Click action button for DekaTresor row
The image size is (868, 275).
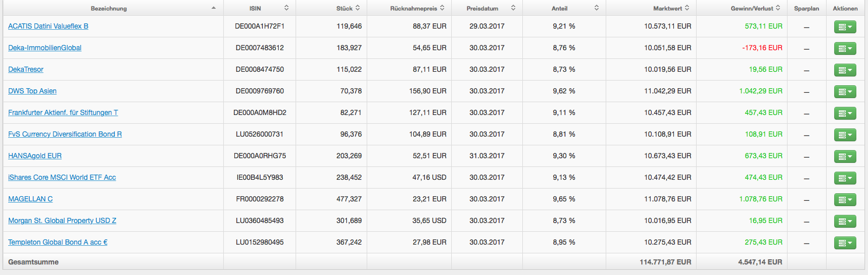click(845, 70)
